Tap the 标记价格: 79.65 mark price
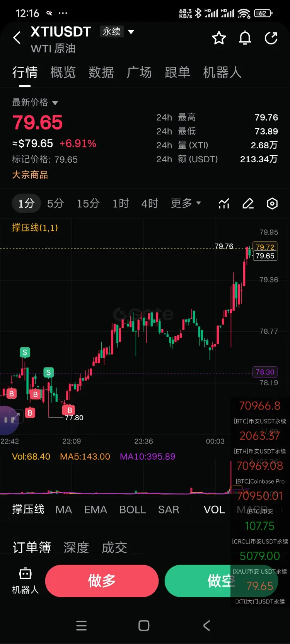This screenshot has height=644, width=290. [45, 159]
